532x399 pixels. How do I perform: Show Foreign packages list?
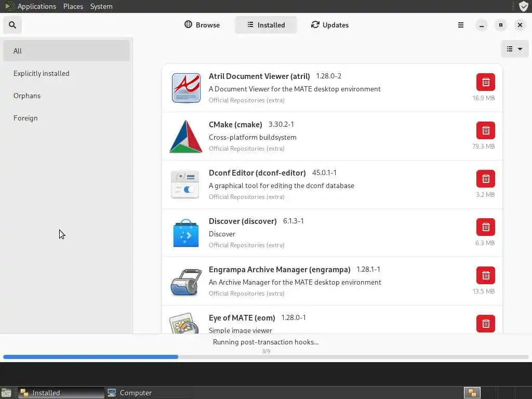click(66, 118)
